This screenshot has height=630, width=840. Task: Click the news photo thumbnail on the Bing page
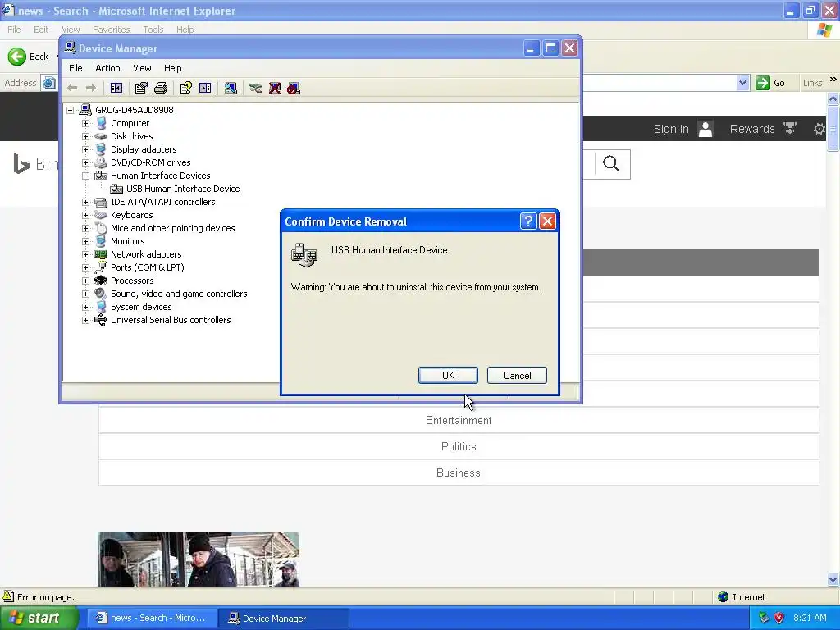tap(199, 559)
